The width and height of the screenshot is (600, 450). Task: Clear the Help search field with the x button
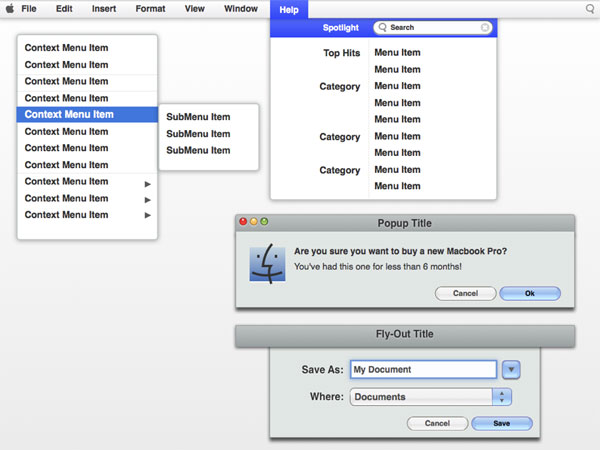point(484,28)
